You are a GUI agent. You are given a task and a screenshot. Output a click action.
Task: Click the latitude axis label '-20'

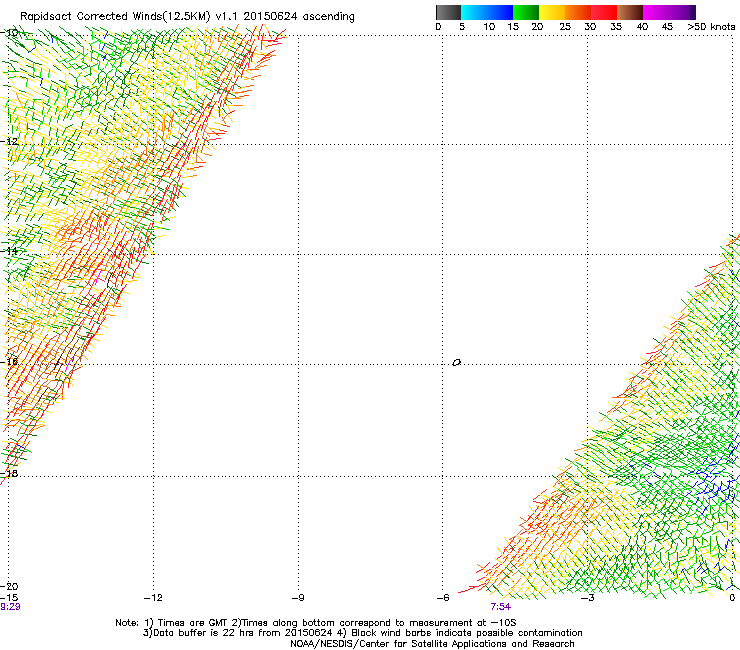coord(9,586)
